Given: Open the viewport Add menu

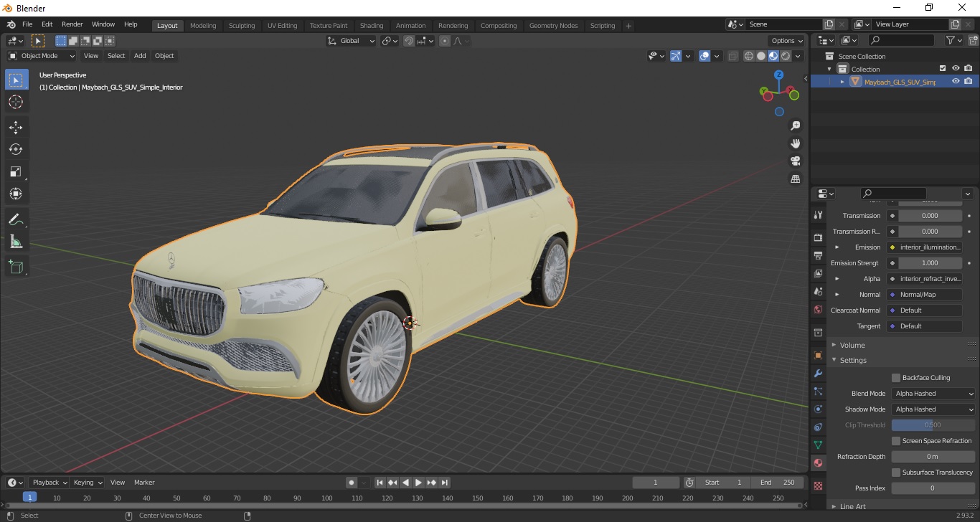Looking at the screenshot, I should 140,56.
